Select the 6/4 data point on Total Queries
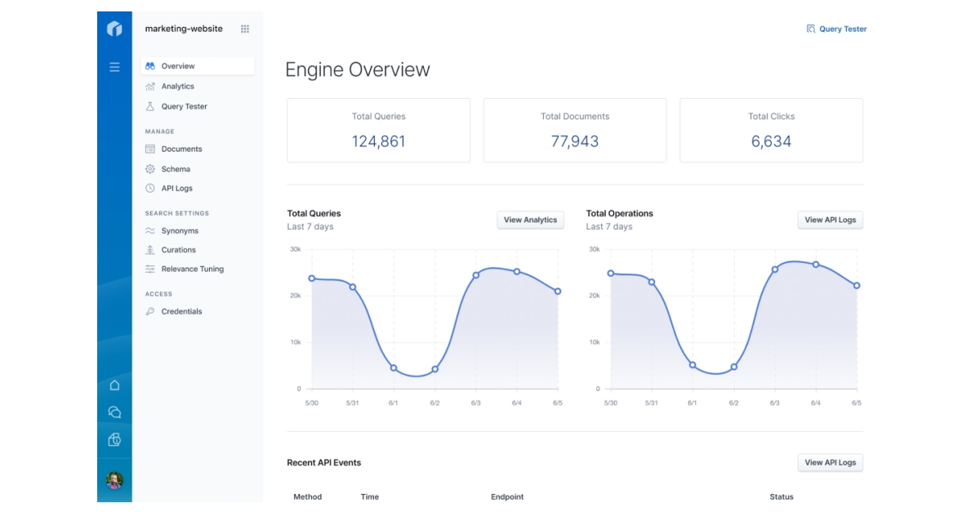980x512 pixels. [x=516, y=270]
